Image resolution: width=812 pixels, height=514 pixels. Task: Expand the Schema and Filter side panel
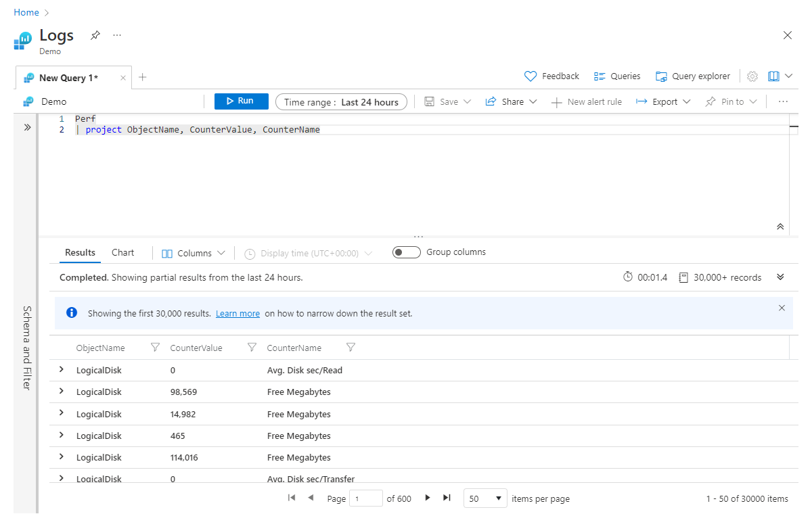click(27, 127)
